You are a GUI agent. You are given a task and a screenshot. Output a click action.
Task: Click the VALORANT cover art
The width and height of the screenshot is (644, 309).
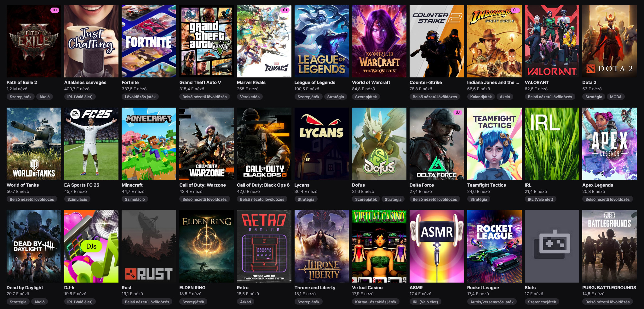[552, 41]
